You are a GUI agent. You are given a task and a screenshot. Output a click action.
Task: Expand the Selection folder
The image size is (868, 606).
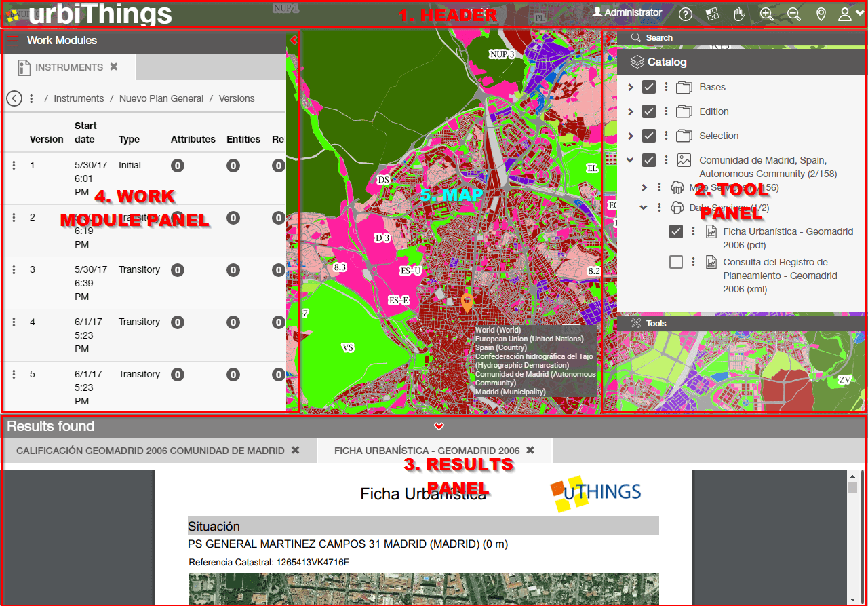[631, 136]
